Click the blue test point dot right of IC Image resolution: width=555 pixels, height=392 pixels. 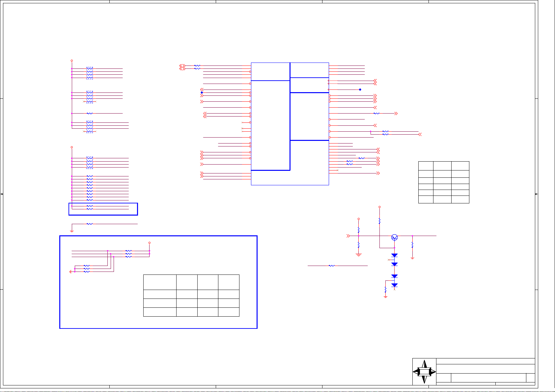[x=360, y=90]
